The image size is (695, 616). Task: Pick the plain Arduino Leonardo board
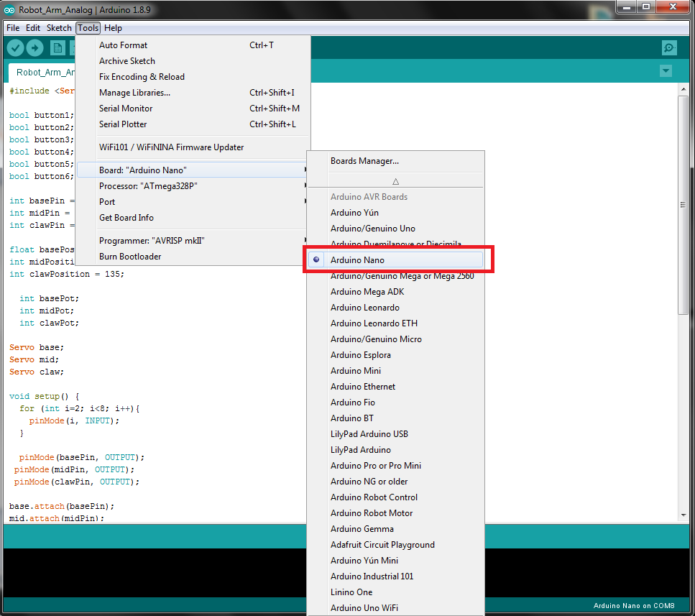point(395,308)
